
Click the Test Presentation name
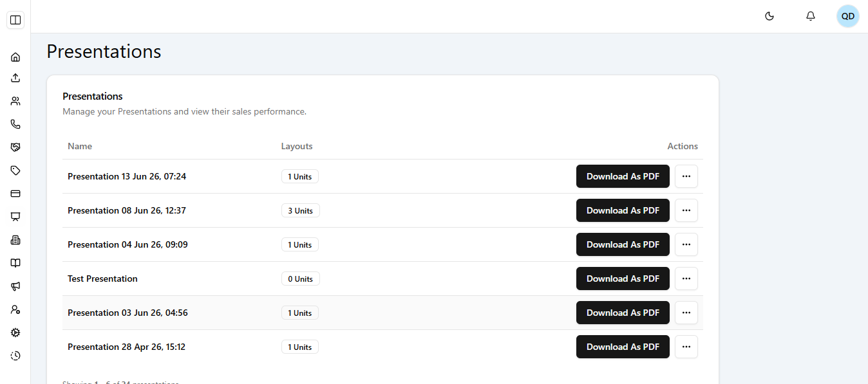click(102, 279)
